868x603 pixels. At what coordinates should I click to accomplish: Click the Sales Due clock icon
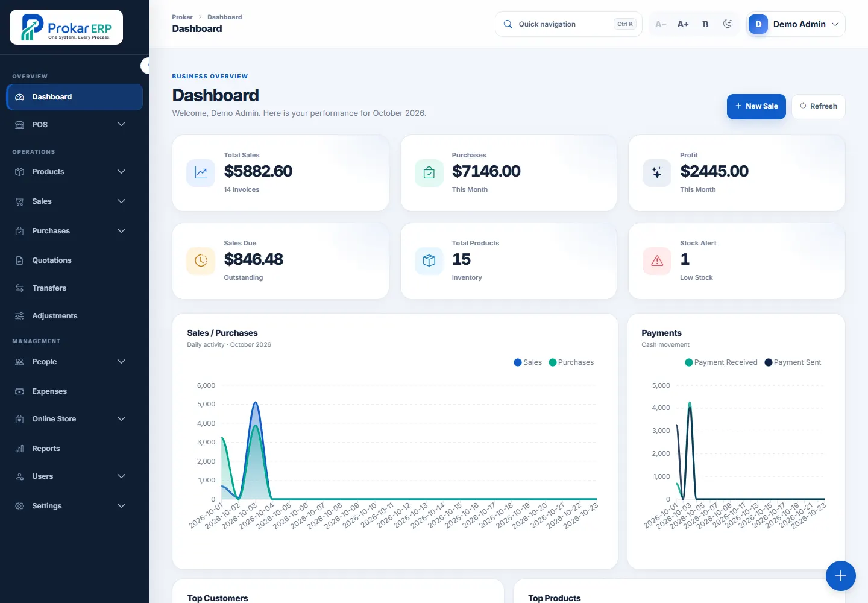click(x=201, y=261)
